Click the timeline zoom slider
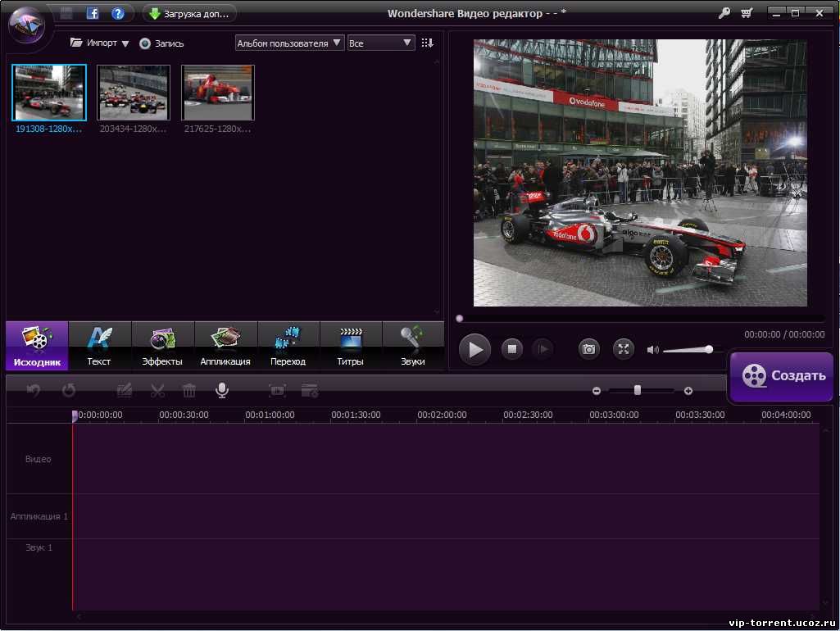This screenshot has width=840, height=631. (638, 391)
